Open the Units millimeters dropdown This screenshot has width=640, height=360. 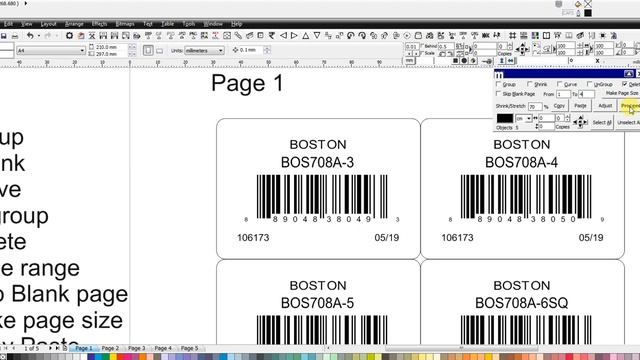pos(220,51)
